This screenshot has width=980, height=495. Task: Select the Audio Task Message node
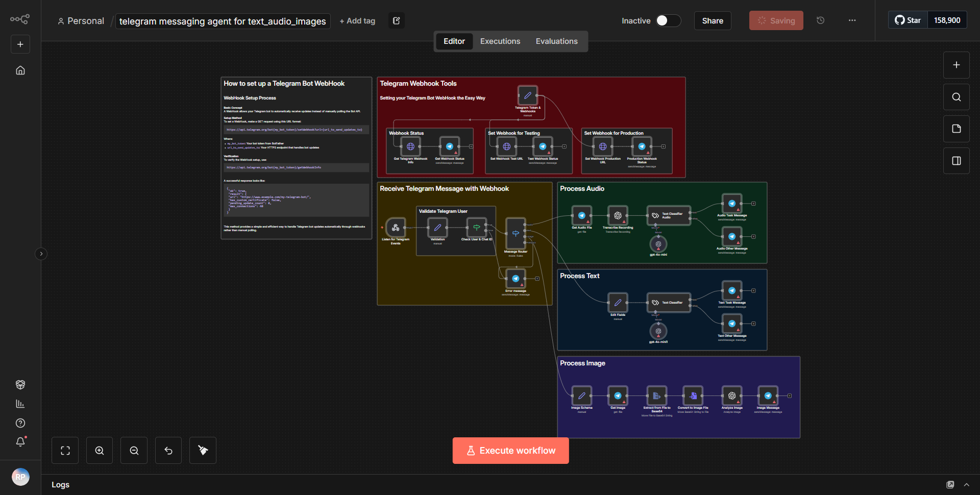pyautogui.click(x=732, y=204)
